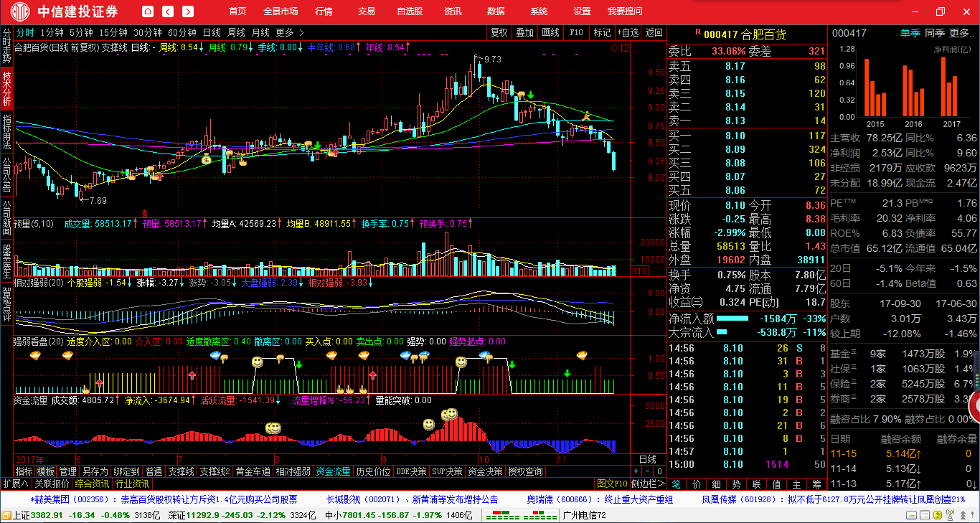Click the F10 button on chart toolbar
Image resolution: width=980 pixels, height=523 pixels.
576,32
